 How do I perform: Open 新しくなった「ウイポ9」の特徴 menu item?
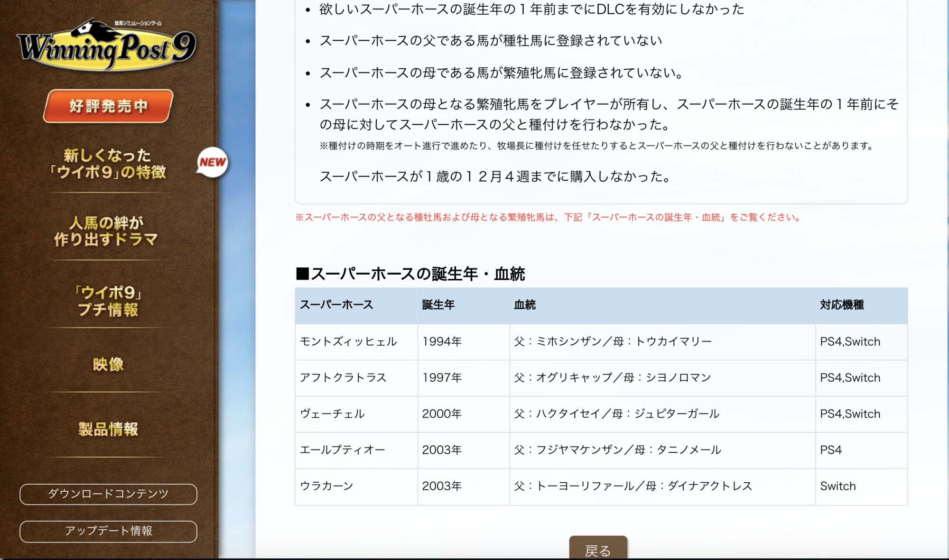pos(108,164)
